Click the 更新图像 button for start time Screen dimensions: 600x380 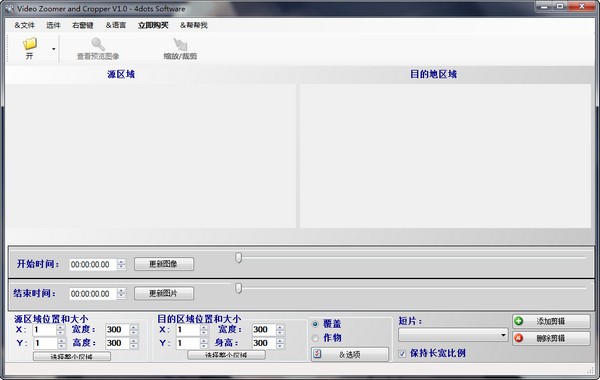(164, 264)
